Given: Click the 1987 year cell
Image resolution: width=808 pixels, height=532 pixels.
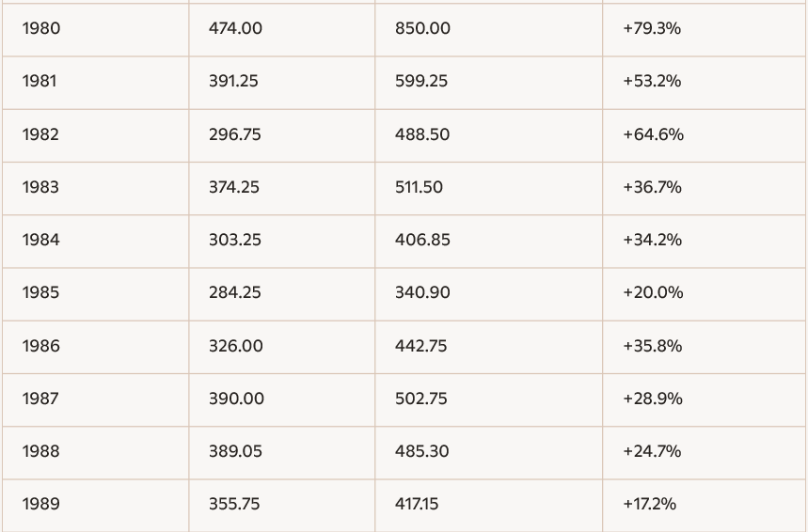Looking at the screenshot, I should pos(40,399).
